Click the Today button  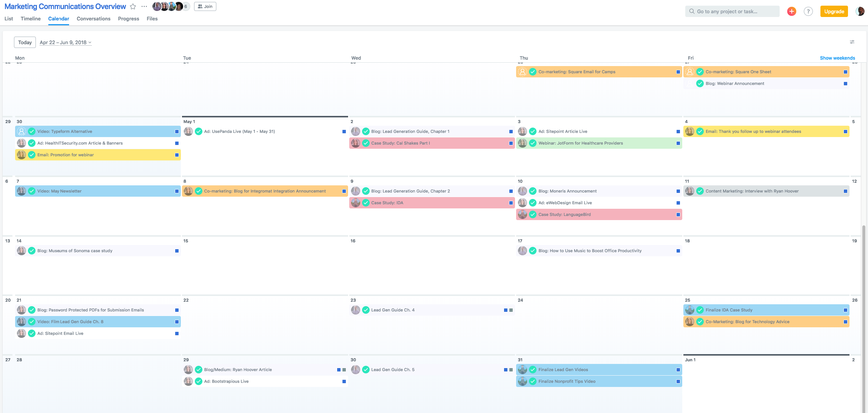click(x=25, y=42)
